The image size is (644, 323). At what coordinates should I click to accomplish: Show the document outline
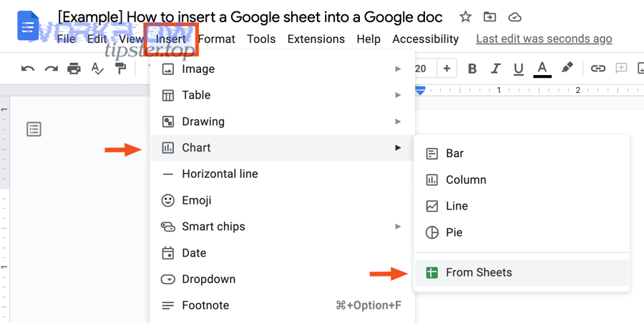34,129
